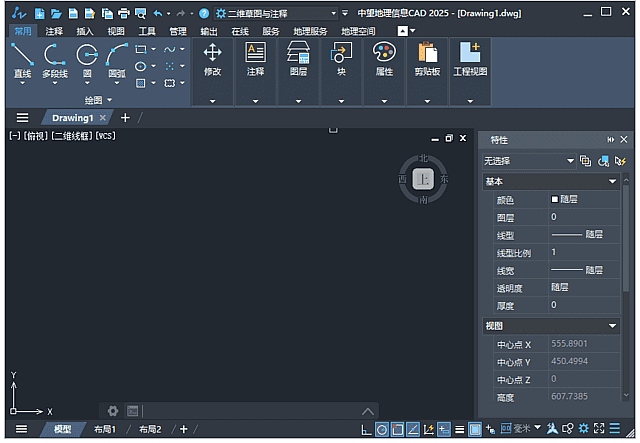640x443 pixels.
Task: Click the 上 face of the view cube
Action: (423, 179)
